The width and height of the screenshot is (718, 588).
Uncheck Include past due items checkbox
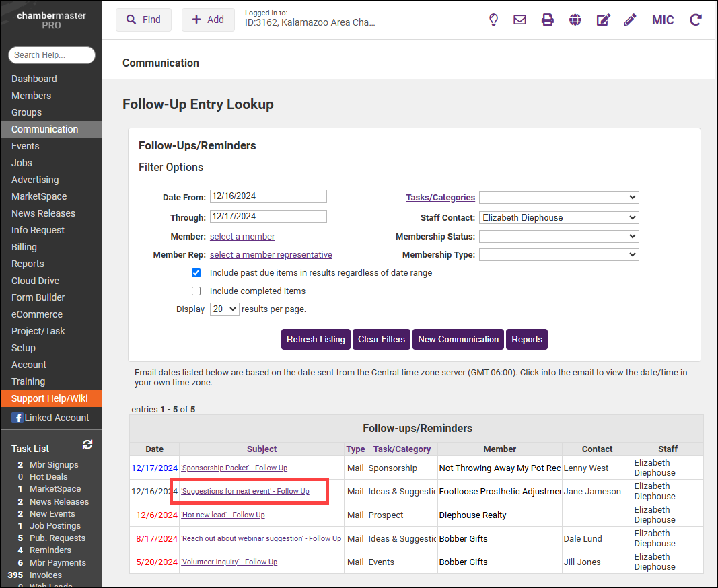(x=196, y=273)
